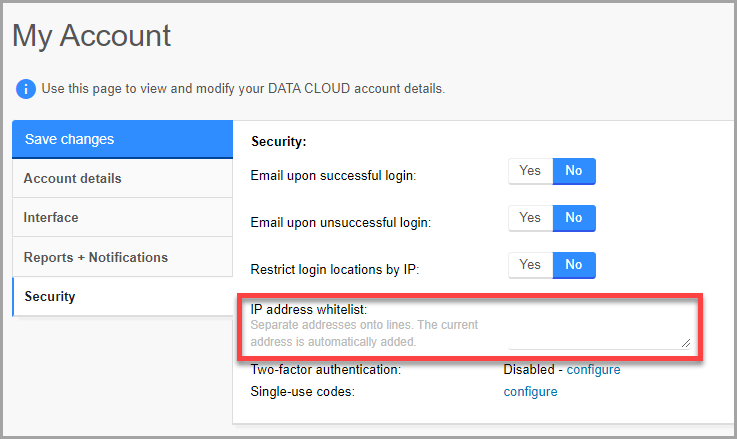737x439 pixels.
Task: Click the IP address whitelist label
Action: point(296,310)
